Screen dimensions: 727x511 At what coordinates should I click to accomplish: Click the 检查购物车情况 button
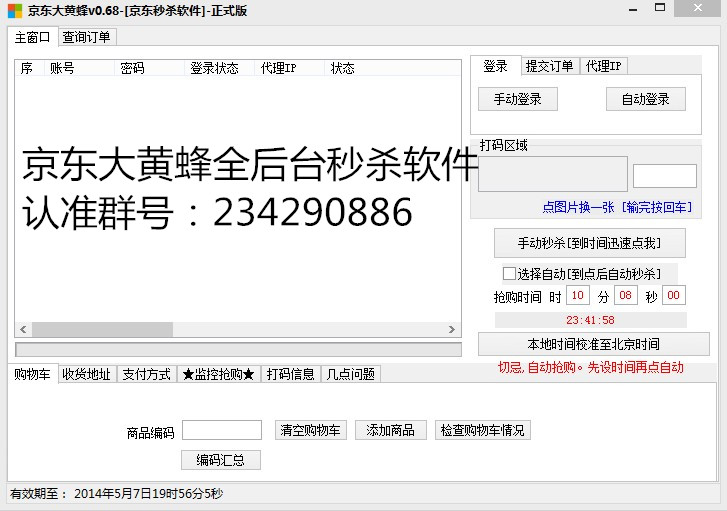tap(483, 430)
